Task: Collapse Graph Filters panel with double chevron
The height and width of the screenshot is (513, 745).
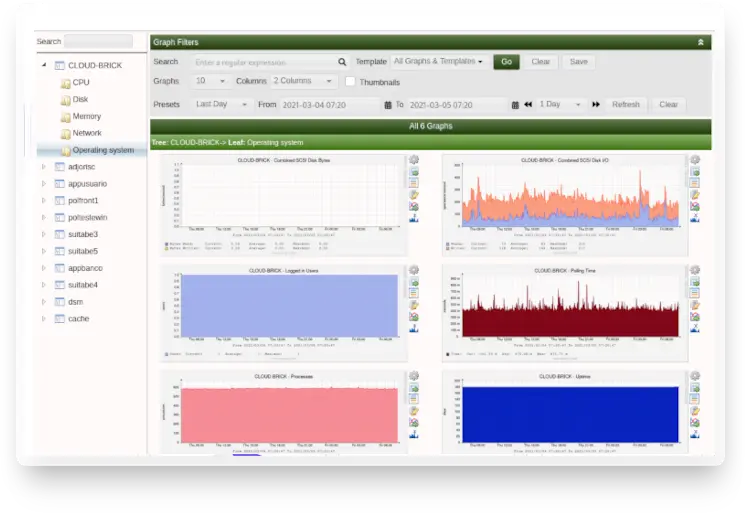Action: pos(700,42)
